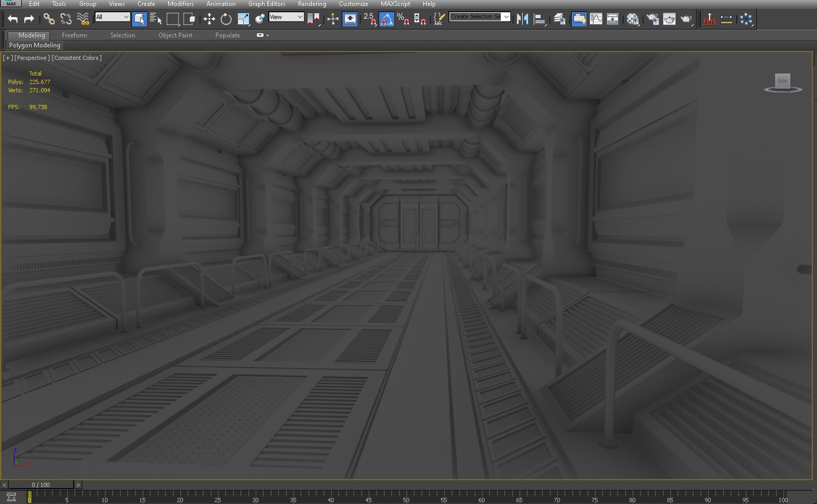Click Edit Named Selection Sets icon

(439, 19)
